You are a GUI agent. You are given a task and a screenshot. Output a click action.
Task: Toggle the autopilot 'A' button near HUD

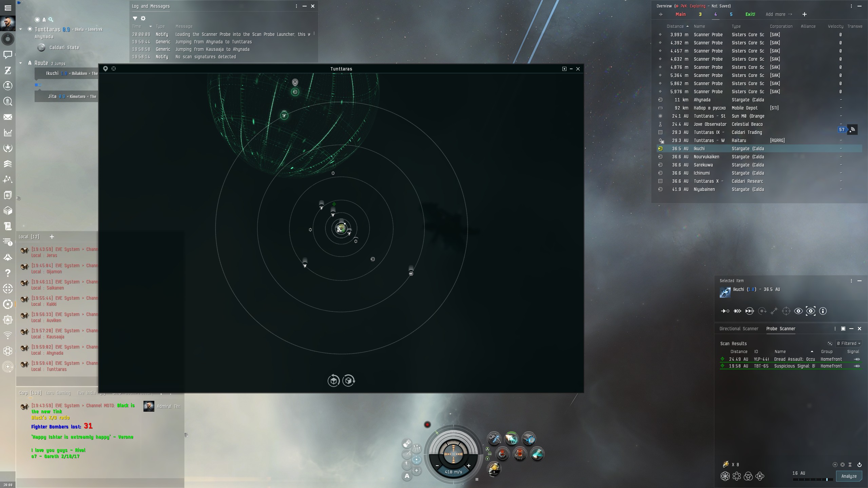(x=407, y=476)
